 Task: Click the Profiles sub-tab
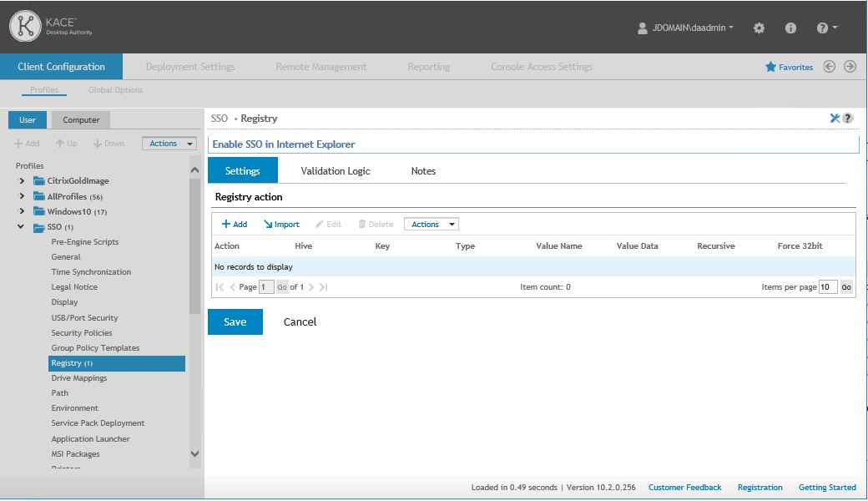(44, 89)
